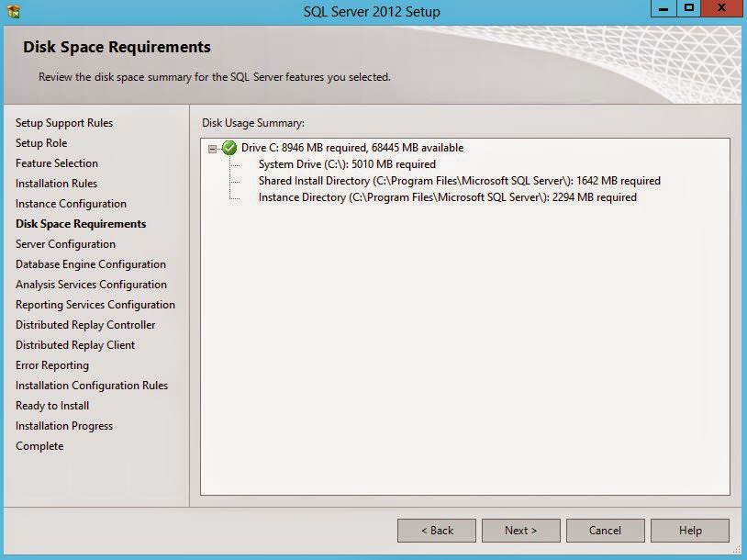
Task: Click the 'Disk Space Requirements' page heading
Action: (x=117, y=47)
